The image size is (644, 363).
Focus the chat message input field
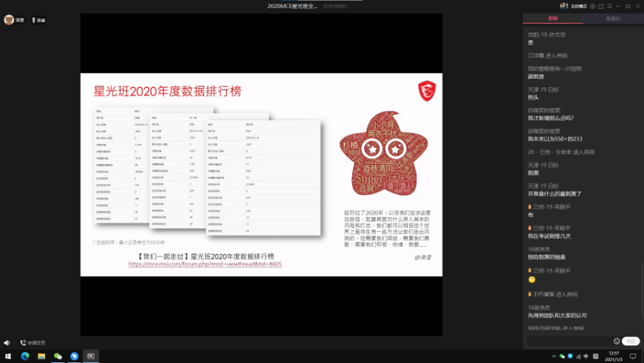pos(570,342)
